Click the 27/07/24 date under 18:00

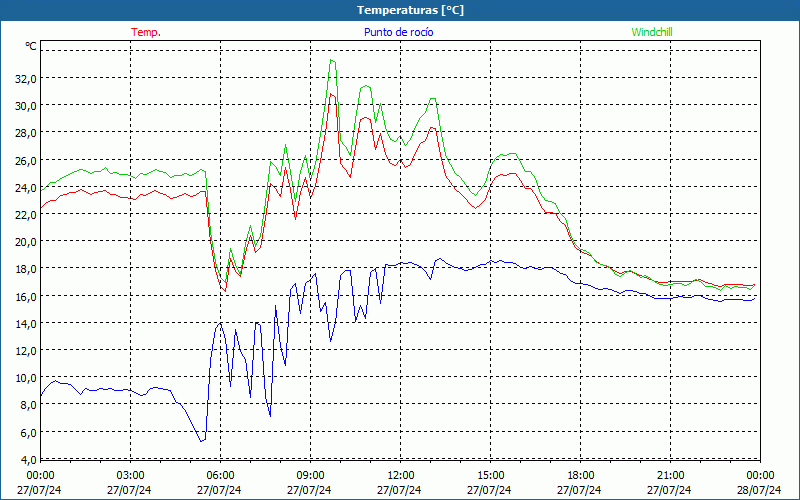[579, 490]
